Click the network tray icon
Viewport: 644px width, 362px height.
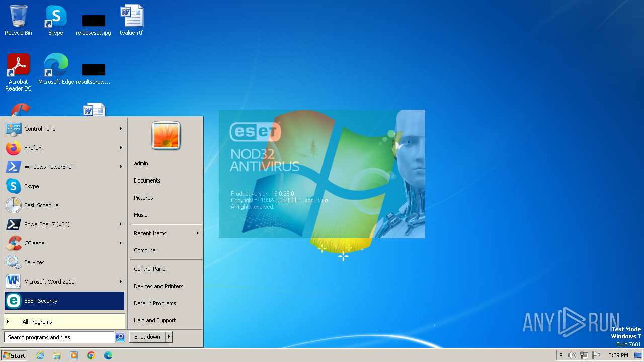pyautogui.click(x=584, y=355)
